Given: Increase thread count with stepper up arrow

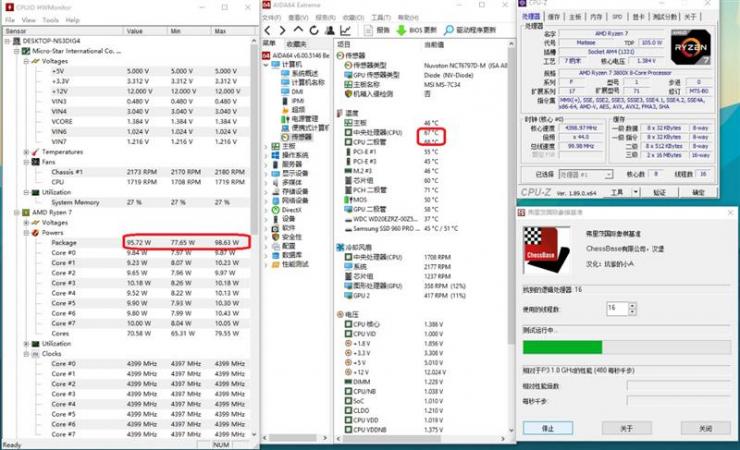Looking at the screenshot, I should (632, 306).
